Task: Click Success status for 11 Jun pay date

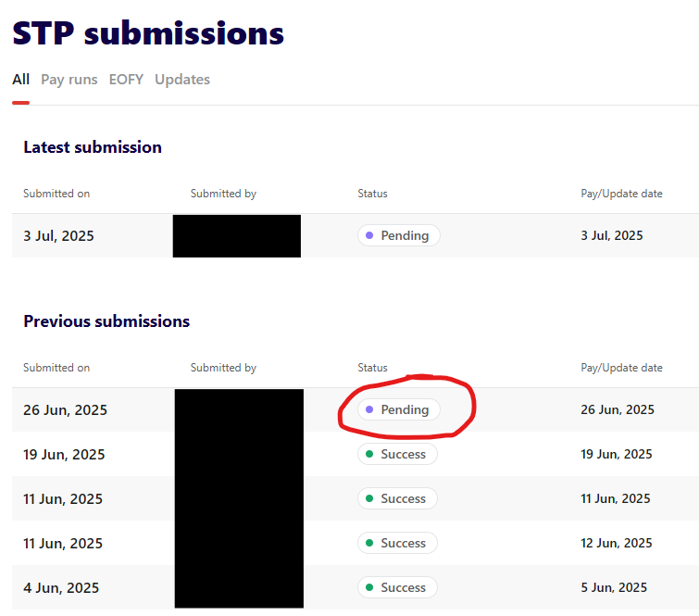Action: (x=397, y=498)
